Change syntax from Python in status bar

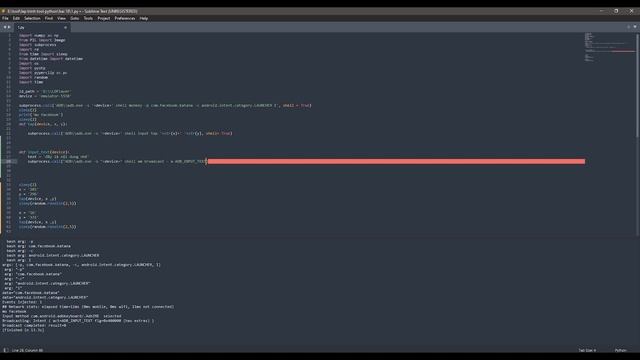pyautogui.click(x=620, y=350)
